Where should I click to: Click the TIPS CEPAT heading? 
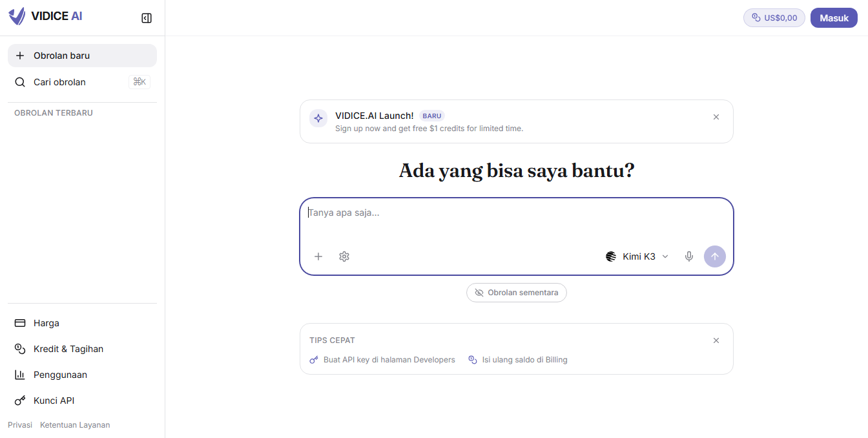(x=332, y=340)
